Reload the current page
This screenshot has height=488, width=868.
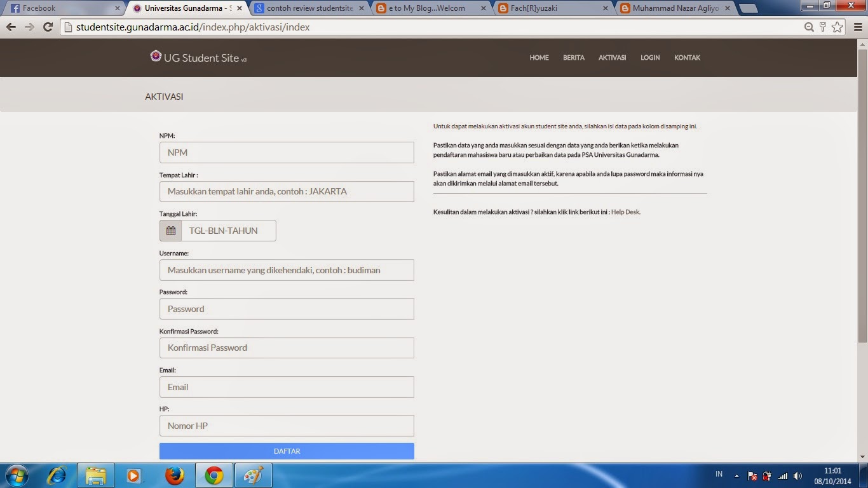48,27
